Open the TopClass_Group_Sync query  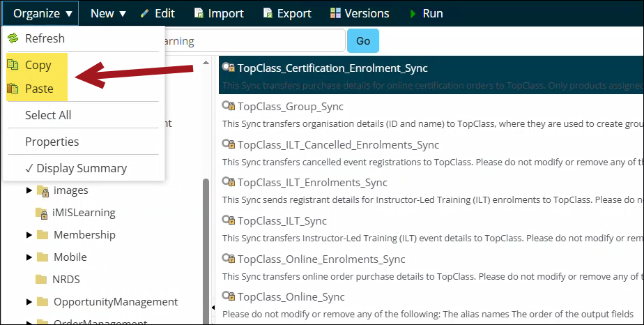(x=291, y=107)
